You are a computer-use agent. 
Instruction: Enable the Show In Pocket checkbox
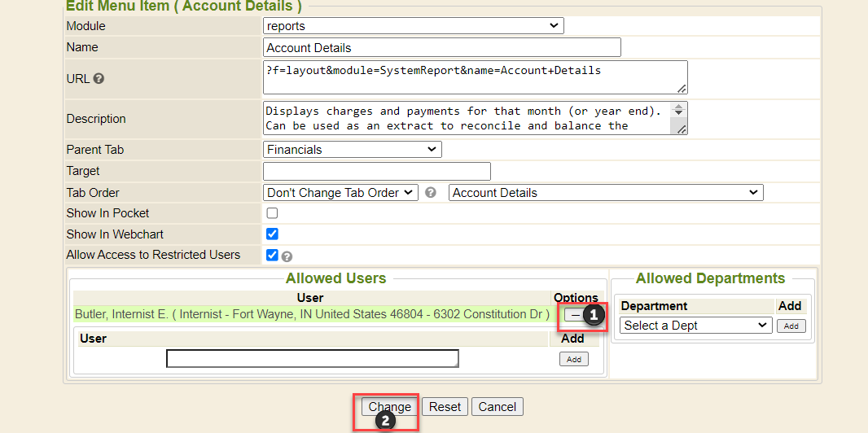point(273,213)
